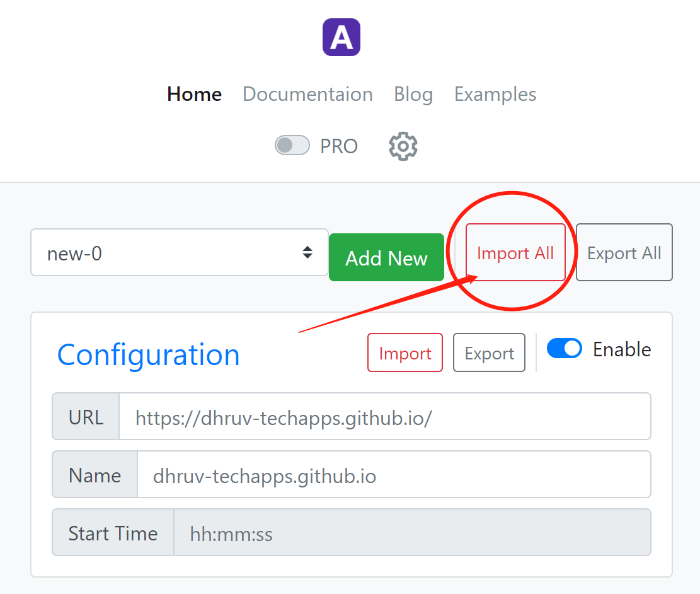Open settings via the gear icon
700x594 pixels.
click(x=403, y=146)
